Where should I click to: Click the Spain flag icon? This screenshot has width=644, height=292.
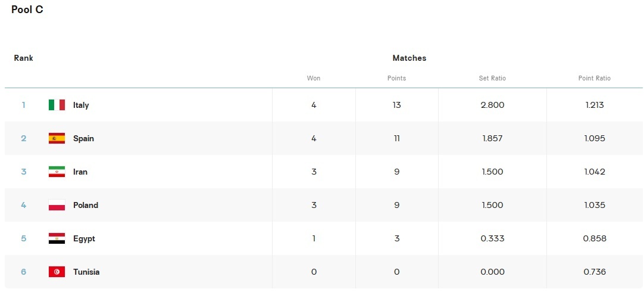57,138
